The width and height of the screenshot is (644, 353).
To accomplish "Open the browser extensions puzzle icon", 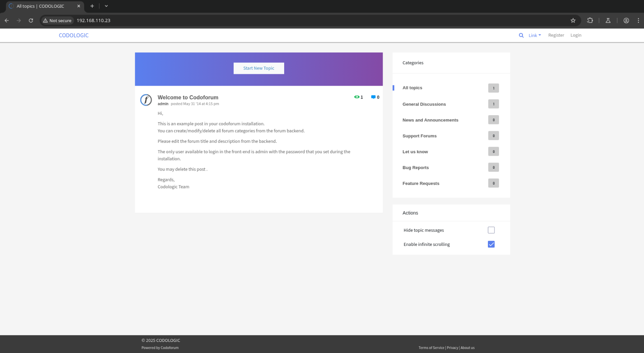I will coord(590,21).
